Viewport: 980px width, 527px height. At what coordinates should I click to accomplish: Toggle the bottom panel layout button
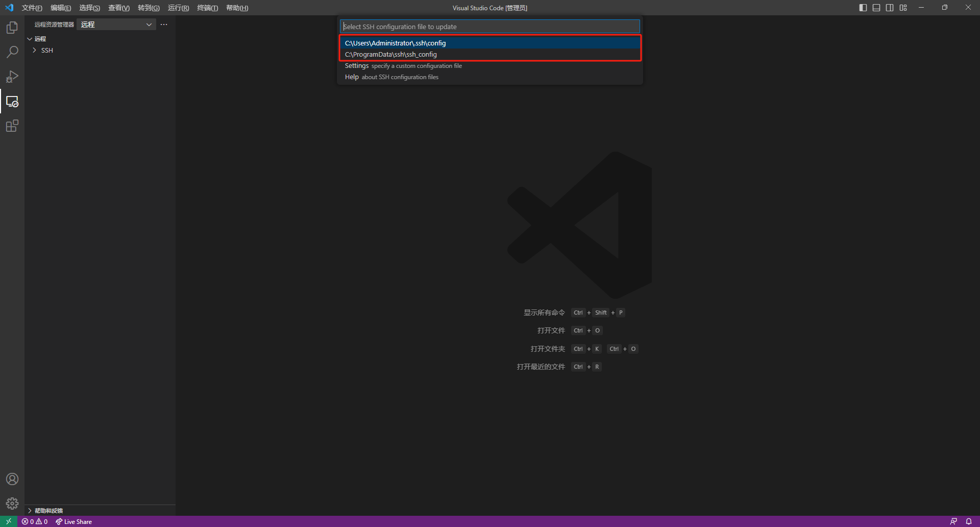876,8
